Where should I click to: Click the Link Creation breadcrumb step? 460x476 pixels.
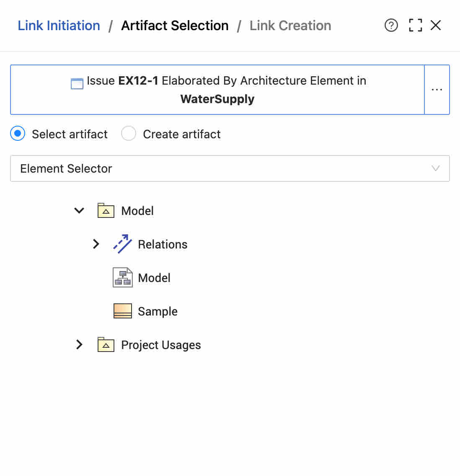290,26
